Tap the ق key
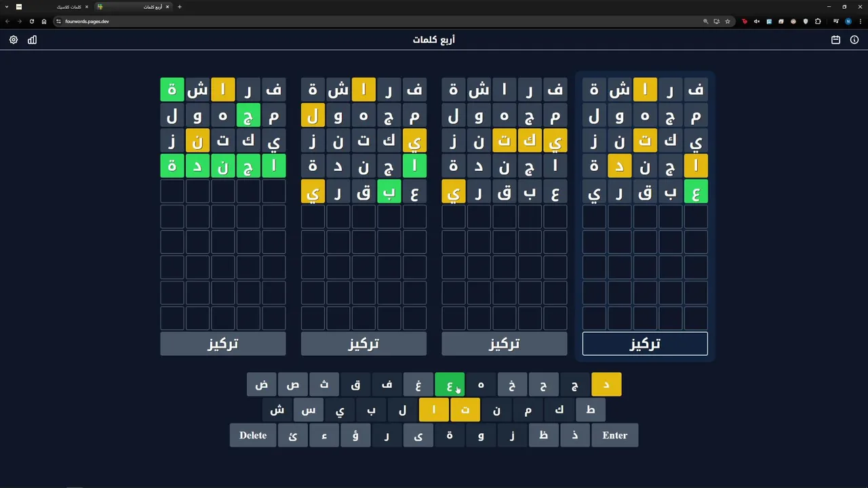This screenshot has height=488, width=868. 356,385
